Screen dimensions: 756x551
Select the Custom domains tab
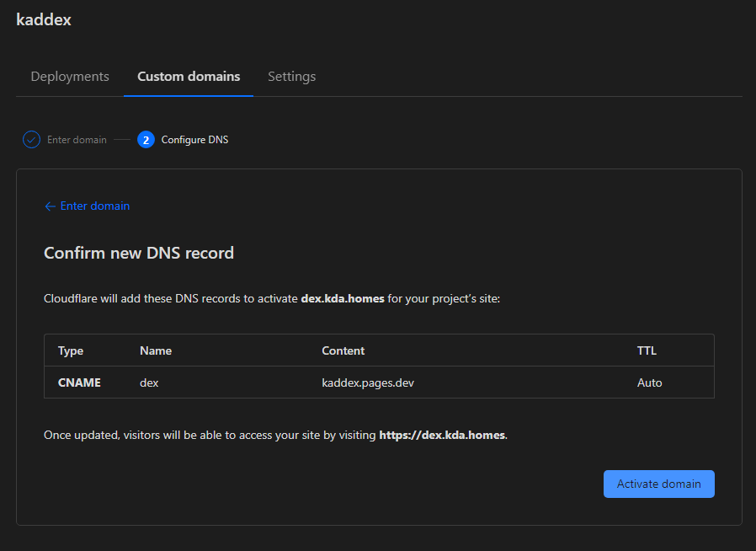(189, 76)
